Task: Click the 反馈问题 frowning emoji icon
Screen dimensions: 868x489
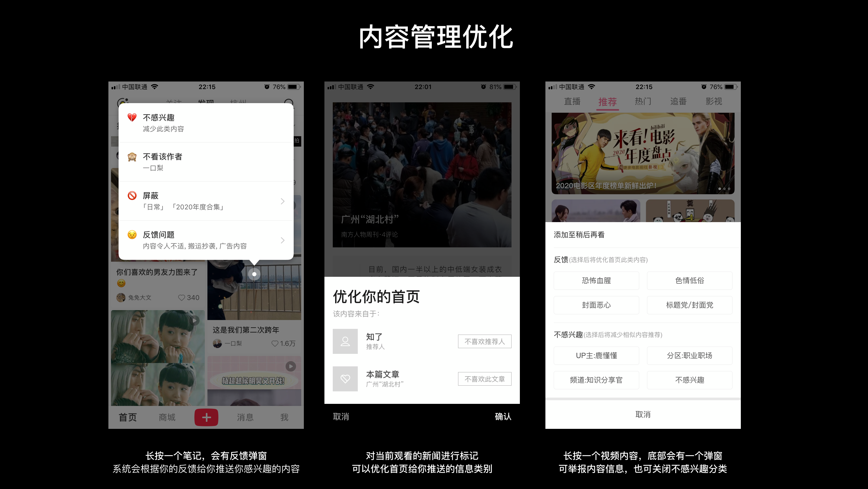Action: [132, 235]
